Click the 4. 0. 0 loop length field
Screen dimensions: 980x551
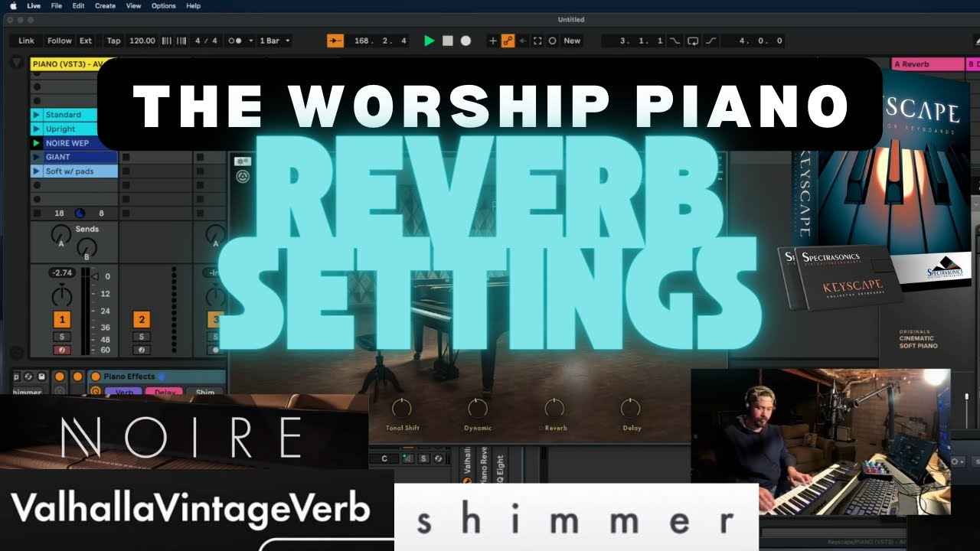pos(753,41)
